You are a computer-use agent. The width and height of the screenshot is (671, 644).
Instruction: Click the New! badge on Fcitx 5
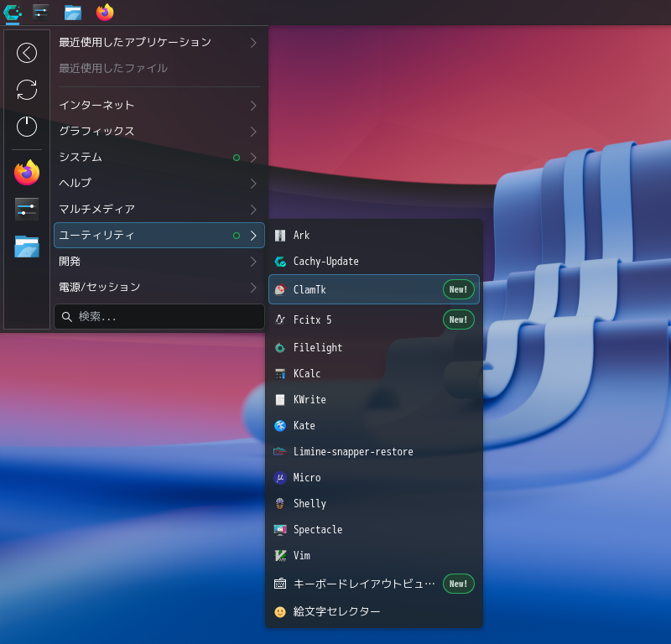tap(458, 319)
